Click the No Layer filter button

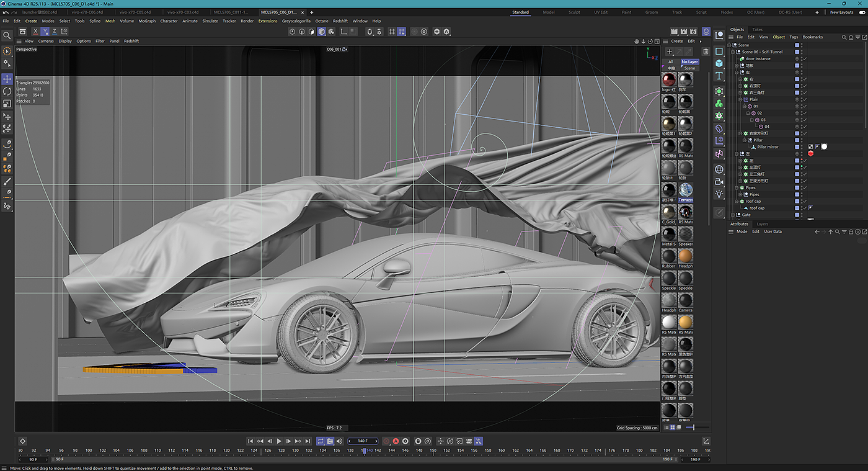click(689, 62)
